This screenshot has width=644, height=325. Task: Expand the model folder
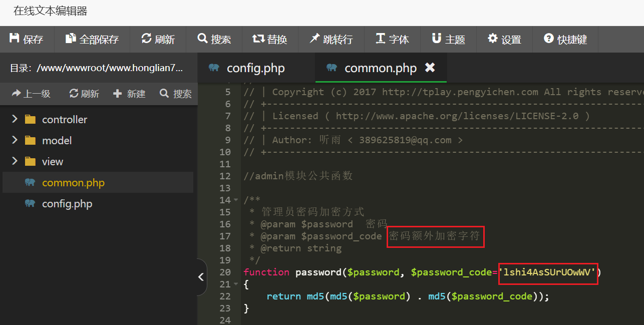(15, 140)
